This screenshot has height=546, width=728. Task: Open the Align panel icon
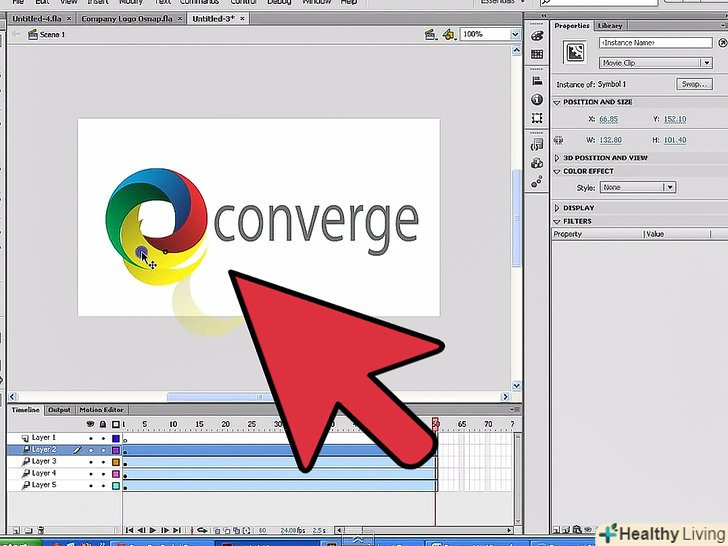tap(537, 81)
